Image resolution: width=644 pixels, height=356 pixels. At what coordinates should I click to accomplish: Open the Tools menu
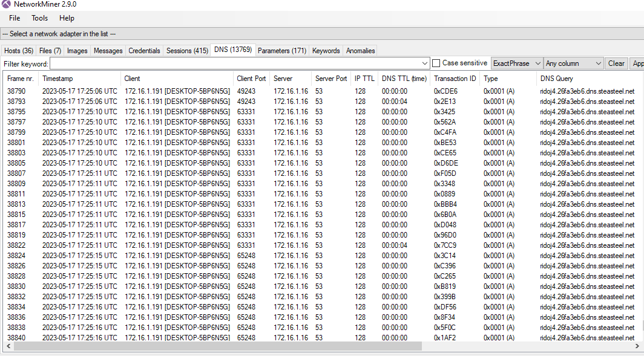point(39,18)
